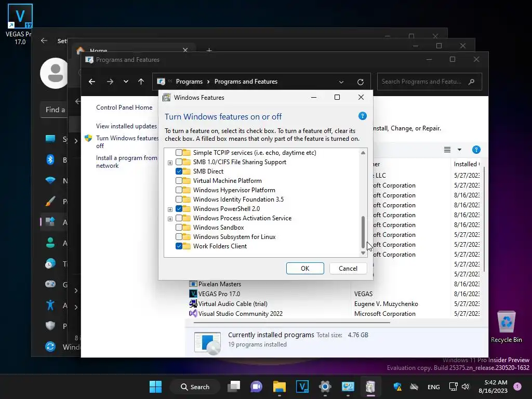Click OK in Windows Features dialog

305,269
